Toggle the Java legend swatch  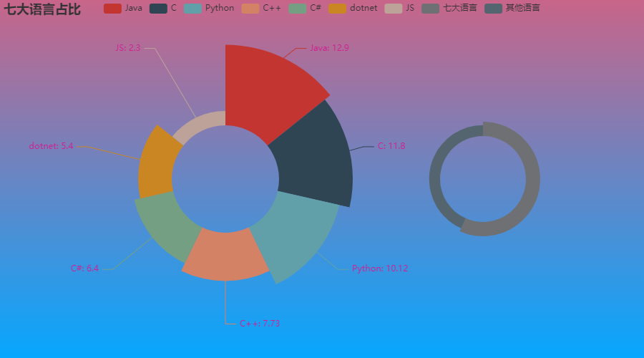(112, 8)
